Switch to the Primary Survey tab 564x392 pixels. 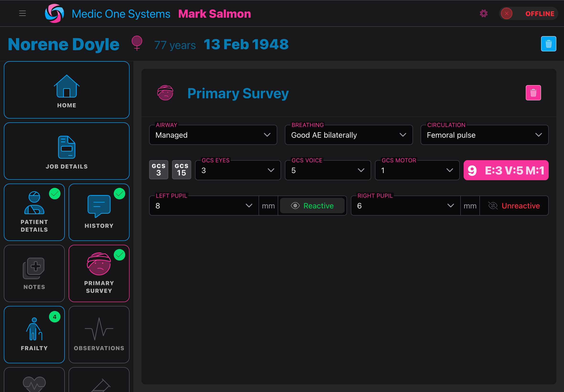[99, 273]
